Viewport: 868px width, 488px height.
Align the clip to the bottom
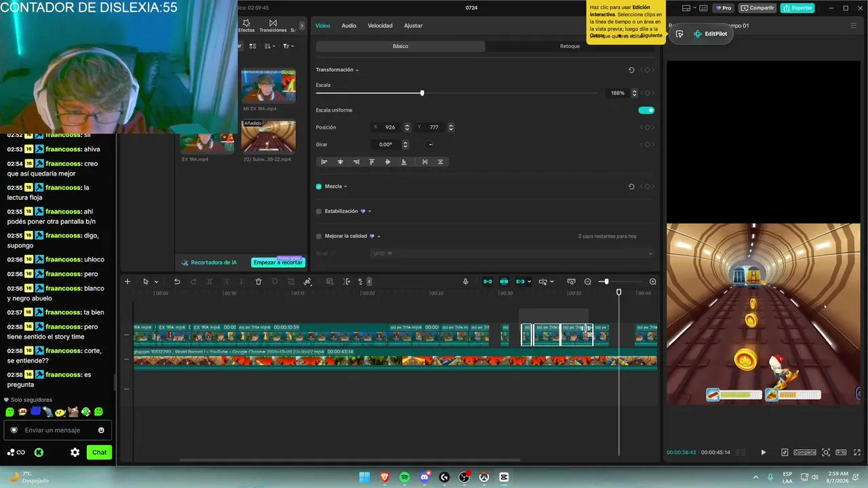(404, 162)
